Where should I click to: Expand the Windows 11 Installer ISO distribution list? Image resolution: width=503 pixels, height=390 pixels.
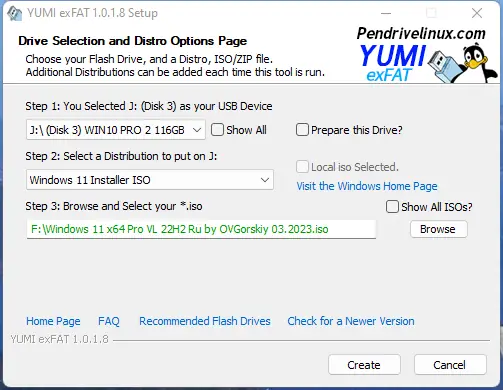[x=150, y=180]
